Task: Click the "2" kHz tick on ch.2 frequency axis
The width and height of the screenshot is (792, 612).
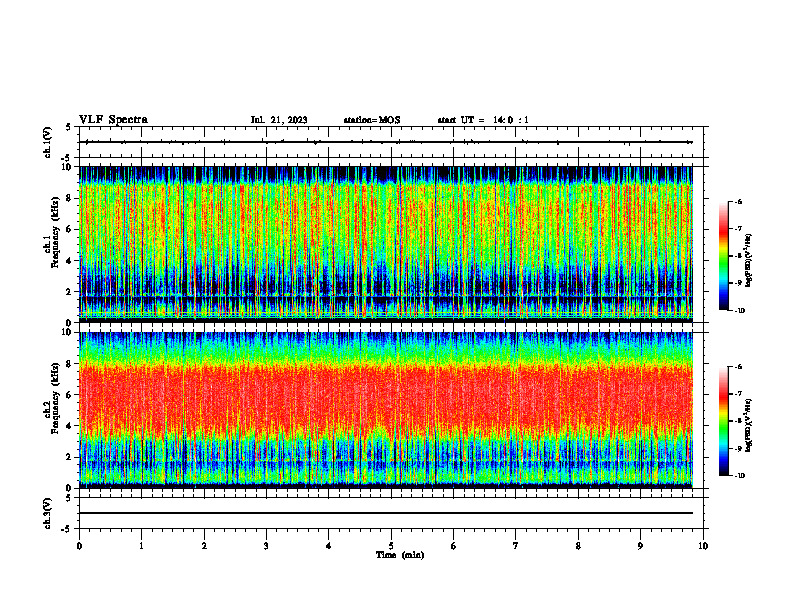Action: coord(69,457)
